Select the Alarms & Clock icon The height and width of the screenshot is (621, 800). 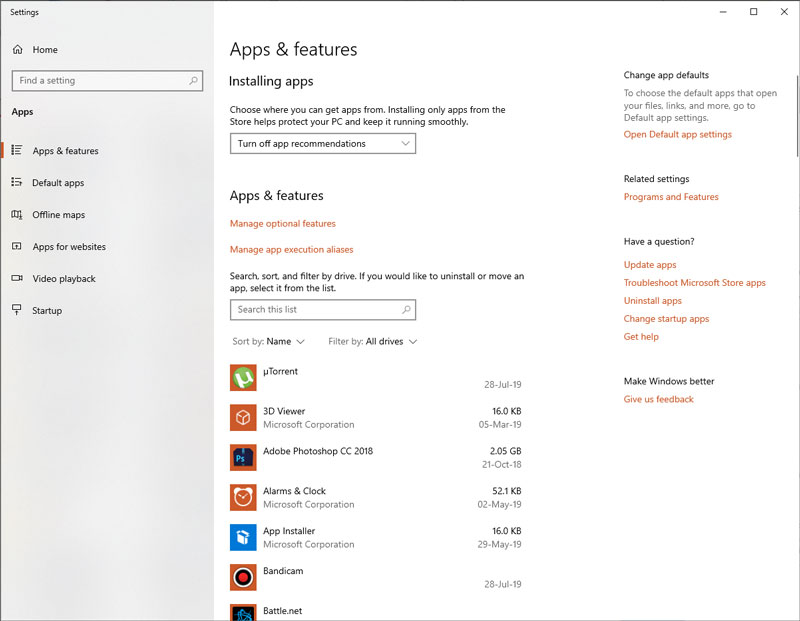(243, 497)
